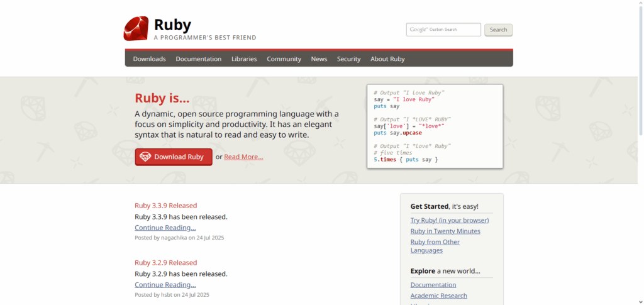Viewport: 644px width, 305px height.
Task: Open Ruby from Other Languages link
Action: [435, 246]
